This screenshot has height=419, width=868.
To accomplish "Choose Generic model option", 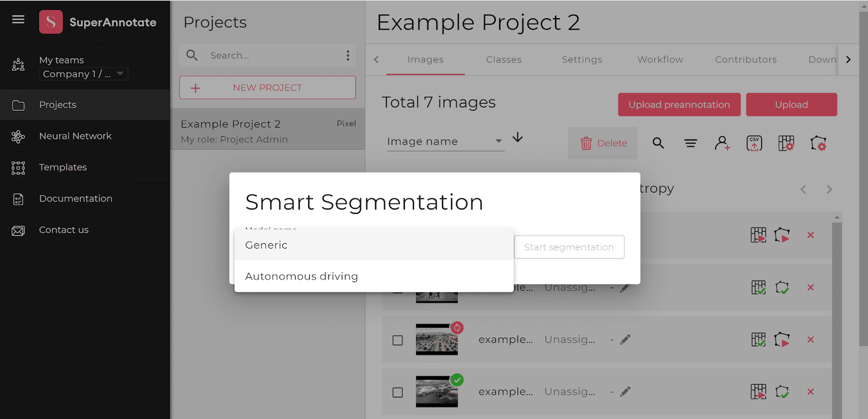I will point(374,245).
